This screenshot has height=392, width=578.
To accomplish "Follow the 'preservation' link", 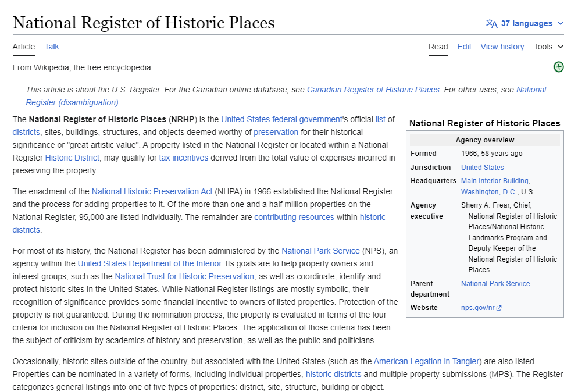I will click(x=276, y=133).
